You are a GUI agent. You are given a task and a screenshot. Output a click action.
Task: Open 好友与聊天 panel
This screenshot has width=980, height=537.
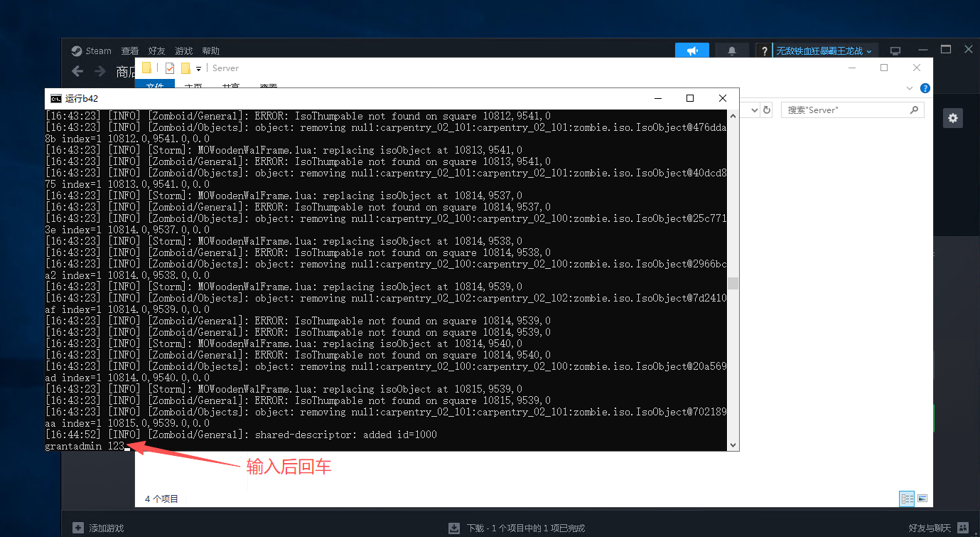pyautogui.click(x=930, y=528)
